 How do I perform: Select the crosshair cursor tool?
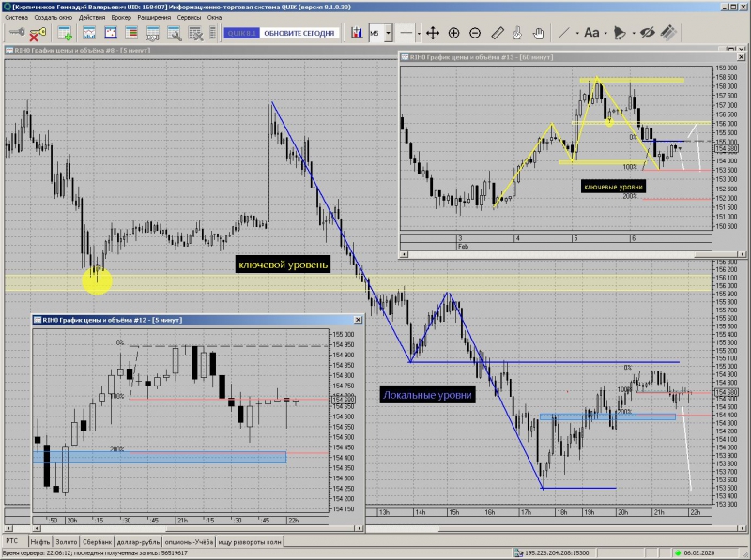406,33
